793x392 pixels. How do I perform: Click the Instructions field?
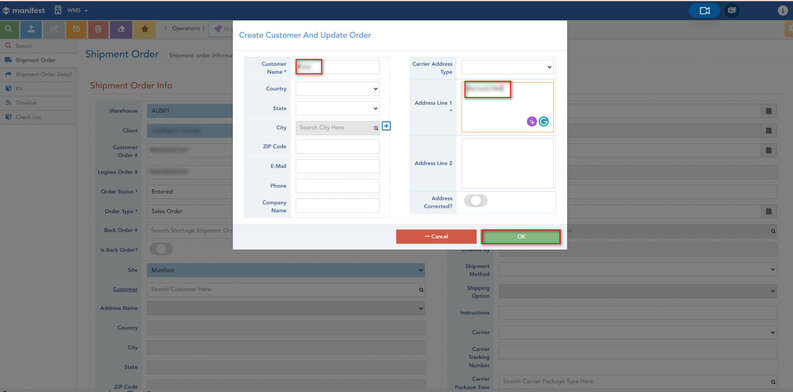[638, 313]
